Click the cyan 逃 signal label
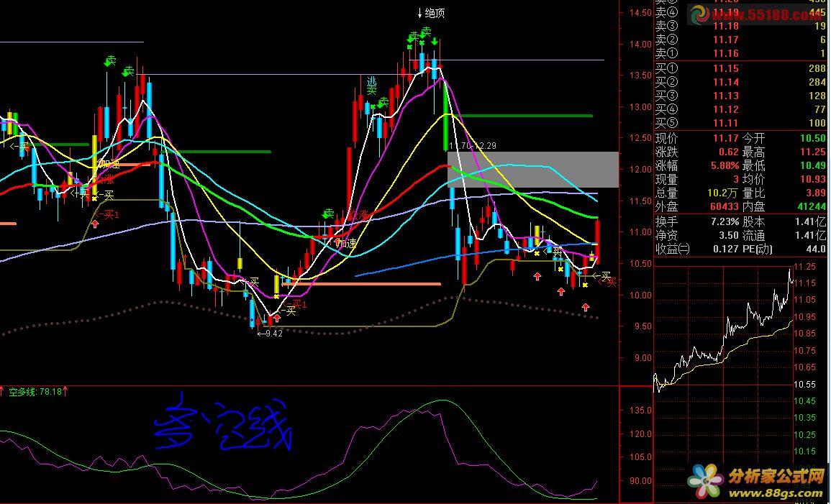This screenshot has height=504, width=831. click(x=371, y=81)
